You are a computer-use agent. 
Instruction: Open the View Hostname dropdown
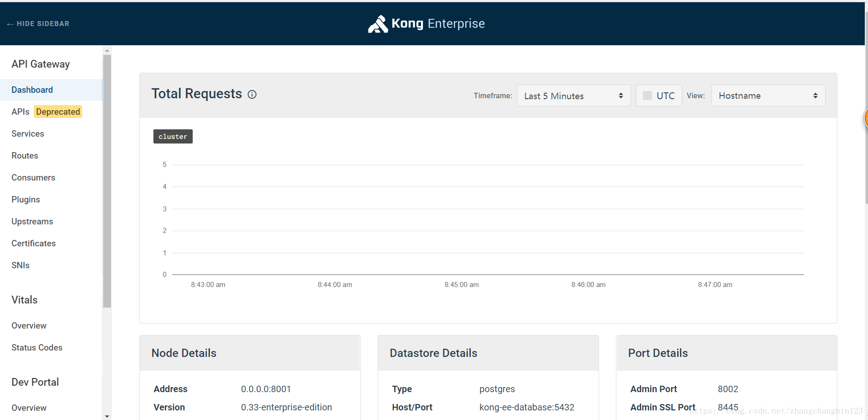pyautogui.click(x=768, y=96)
